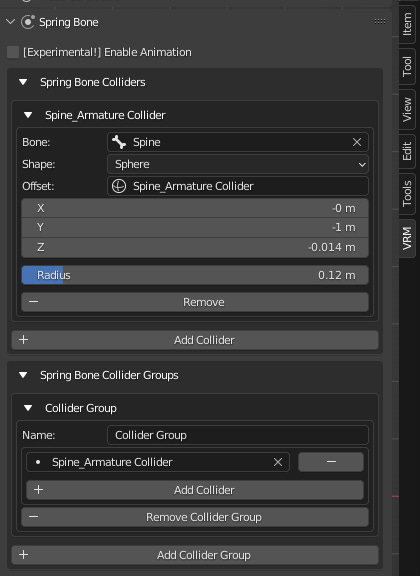Screen dimensions: 420x576
Task: Click the Offset: label
Action: point(38,186)
